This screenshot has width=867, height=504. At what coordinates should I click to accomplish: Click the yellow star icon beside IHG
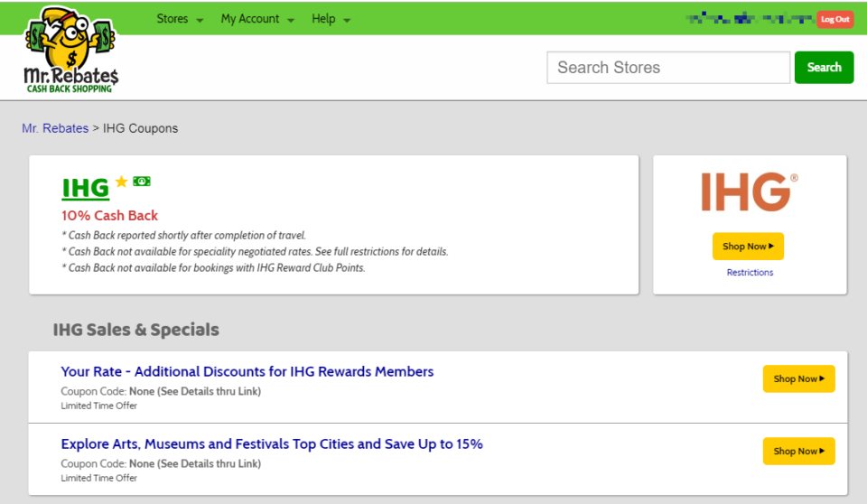pyautogui.click(x=122, y=182)
